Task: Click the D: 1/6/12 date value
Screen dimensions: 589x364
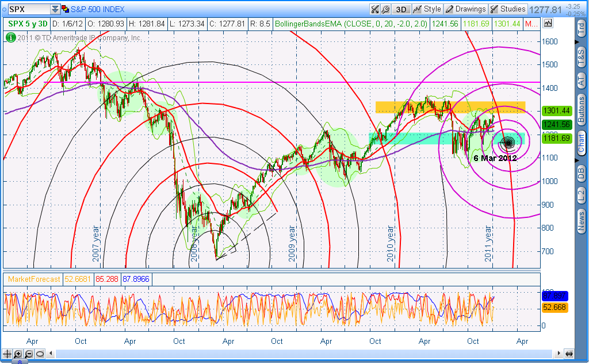Action: tap(67, 24)
